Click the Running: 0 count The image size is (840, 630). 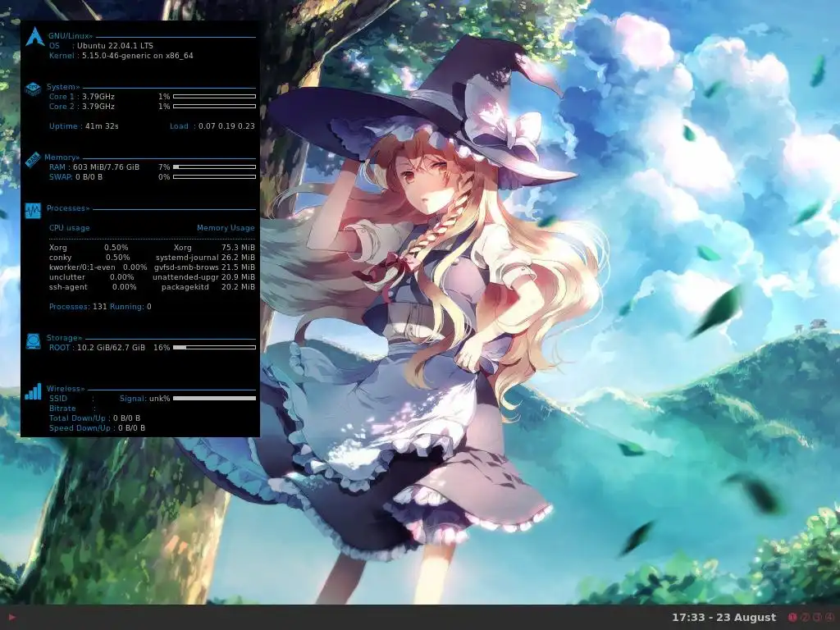[130, 307]
